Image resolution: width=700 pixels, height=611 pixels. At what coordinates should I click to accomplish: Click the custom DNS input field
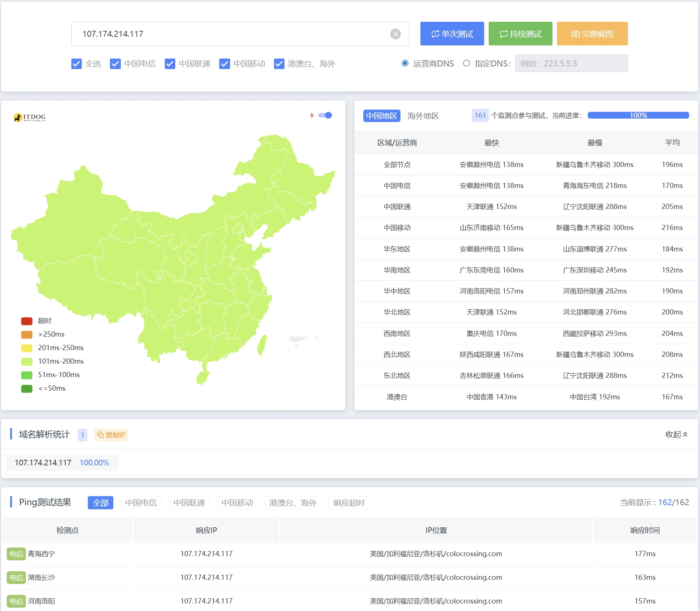click(571, 63)
